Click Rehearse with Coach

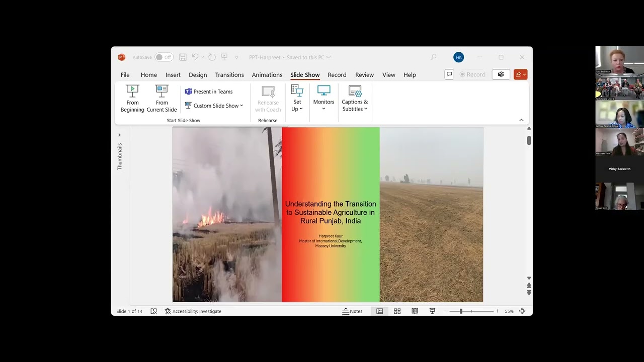[x=268, y=99]
